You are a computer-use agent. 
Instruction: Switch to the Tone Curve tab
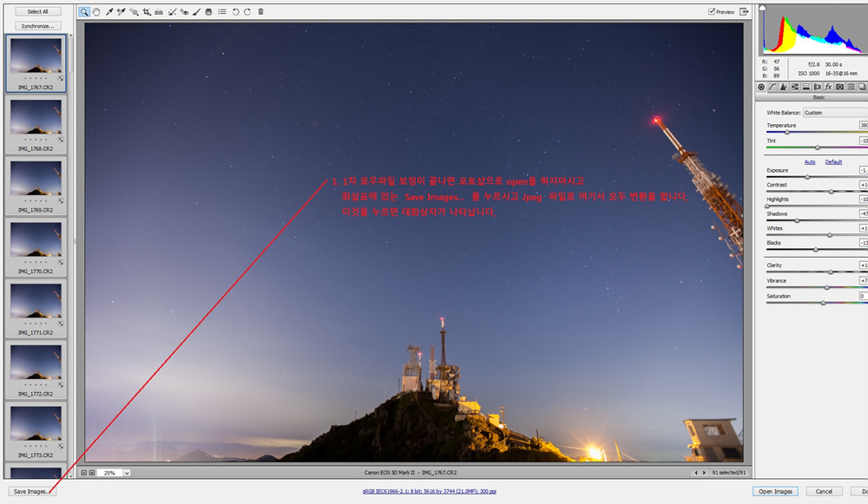pos(773,87)
